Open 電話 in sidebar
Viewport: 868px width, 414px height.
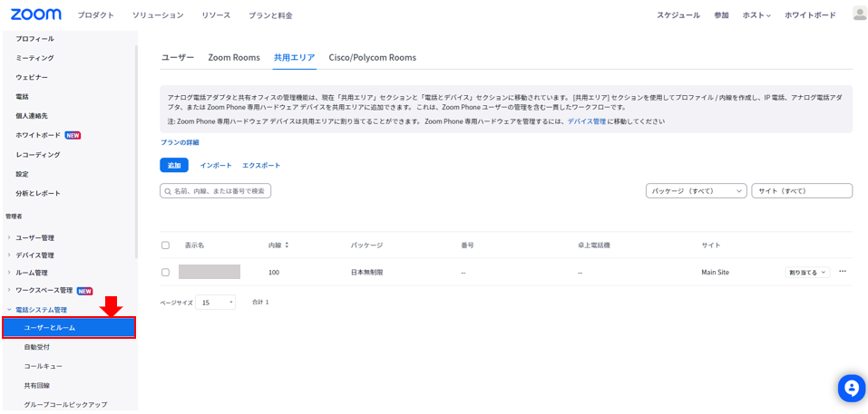[x=22, y=97]
